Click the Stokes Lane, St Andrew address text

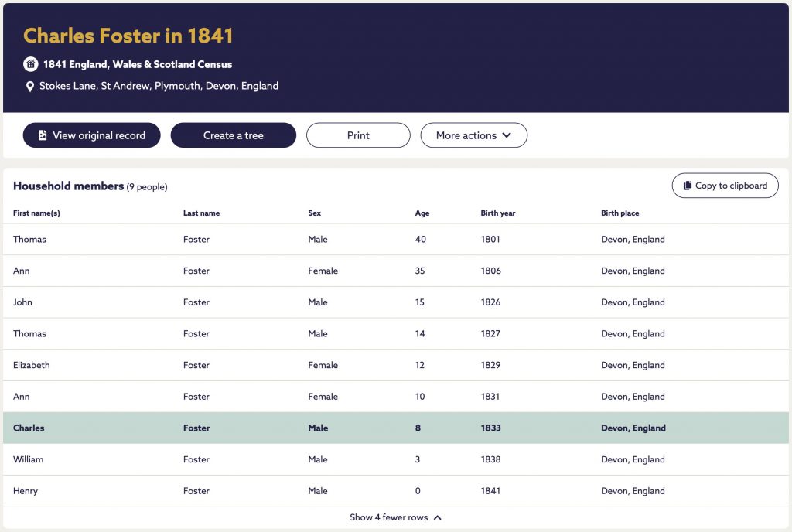[159, 86]
